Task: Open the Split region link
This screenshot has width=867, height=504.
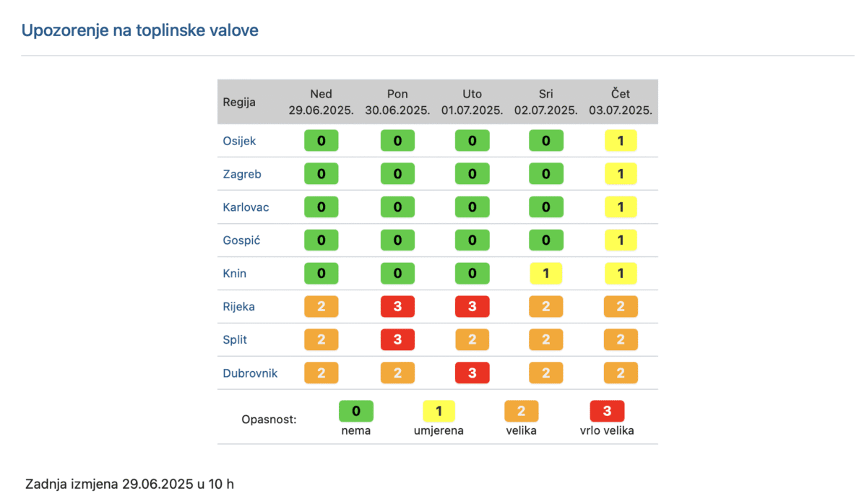Action: (235, 340)
